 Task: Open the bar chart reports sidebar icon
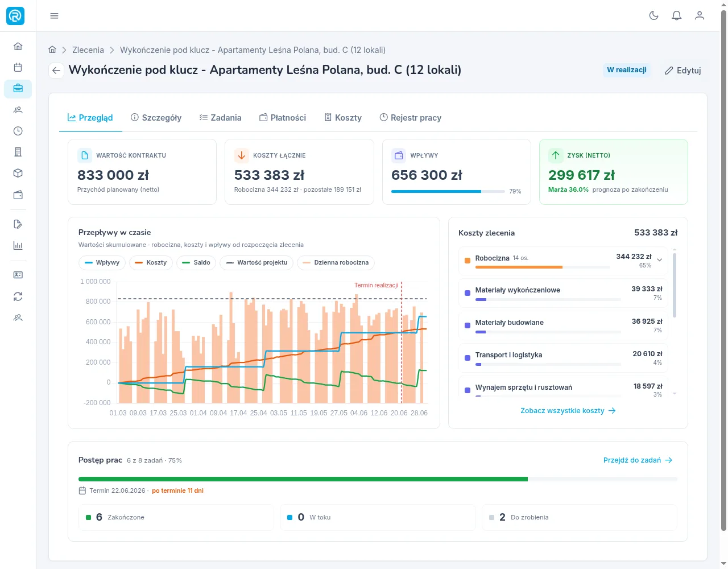[18, 245]
